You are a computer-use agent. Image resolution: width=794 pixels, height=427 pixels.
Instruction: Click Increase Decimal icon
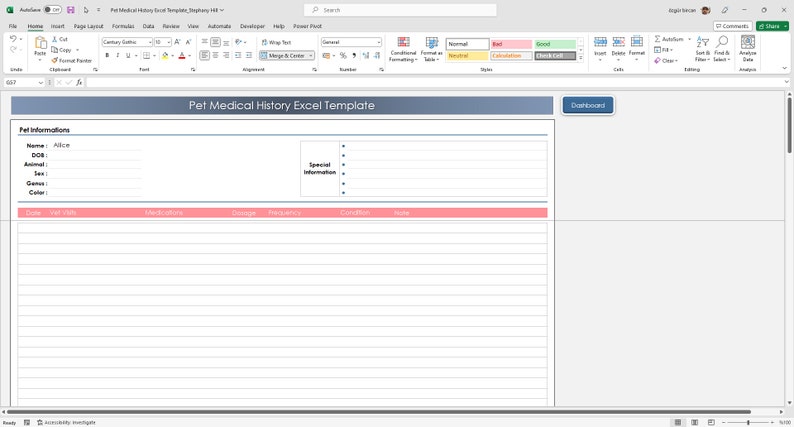366,55
